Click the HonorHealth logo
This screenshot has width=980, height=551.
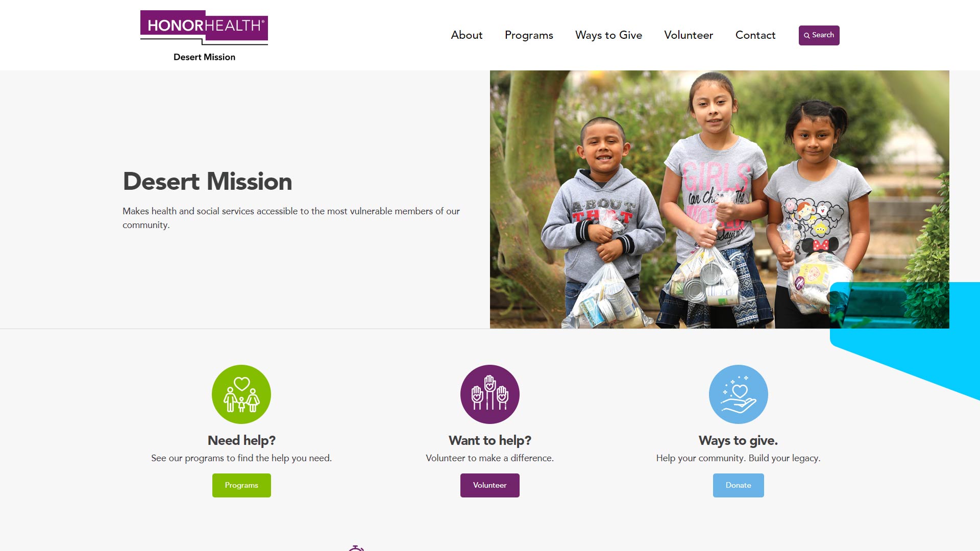coord(204,28)
